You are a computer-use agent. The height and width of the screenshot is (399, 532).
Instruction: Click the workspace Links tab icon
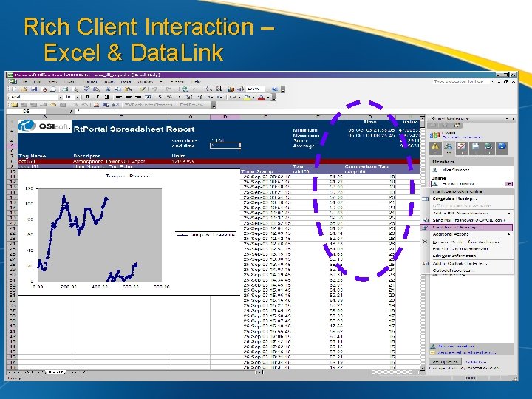click(488, 148)
